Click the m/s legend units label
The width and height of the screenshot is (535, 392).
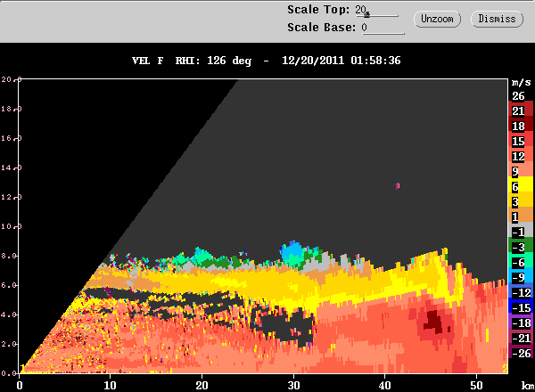[x=522, y=83]
